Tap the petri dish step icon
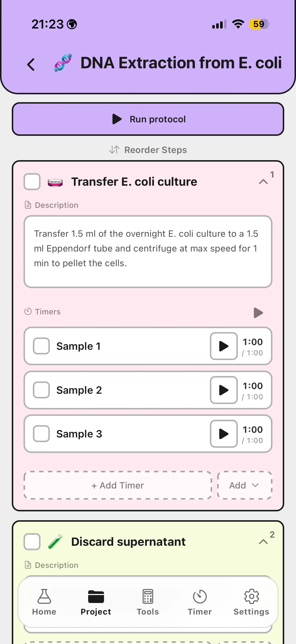Image resolution: width=296 pixels, height=644 pixels. (x=55, y=182)
